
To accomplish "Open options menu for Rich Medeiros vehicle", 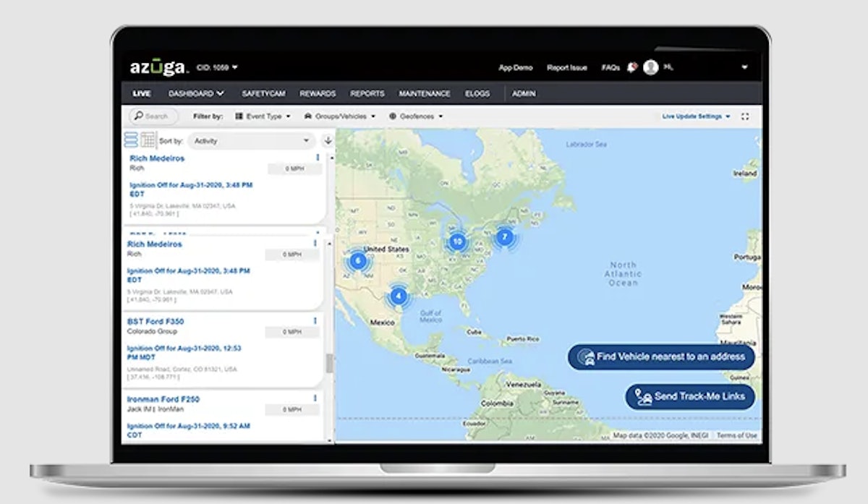I will click(x=316, y=158).
